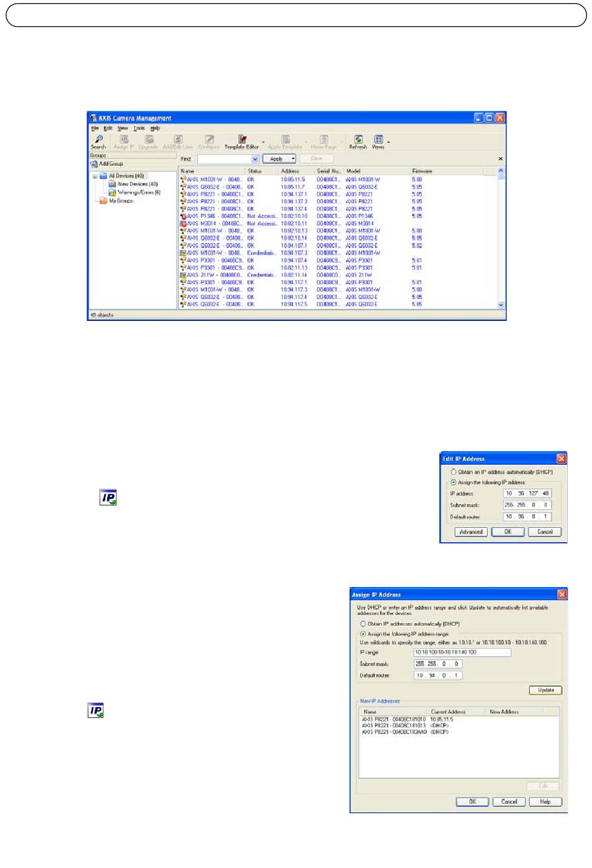Open the View menu
This screenshot has width=592, height=868.
tap(123, 128)
